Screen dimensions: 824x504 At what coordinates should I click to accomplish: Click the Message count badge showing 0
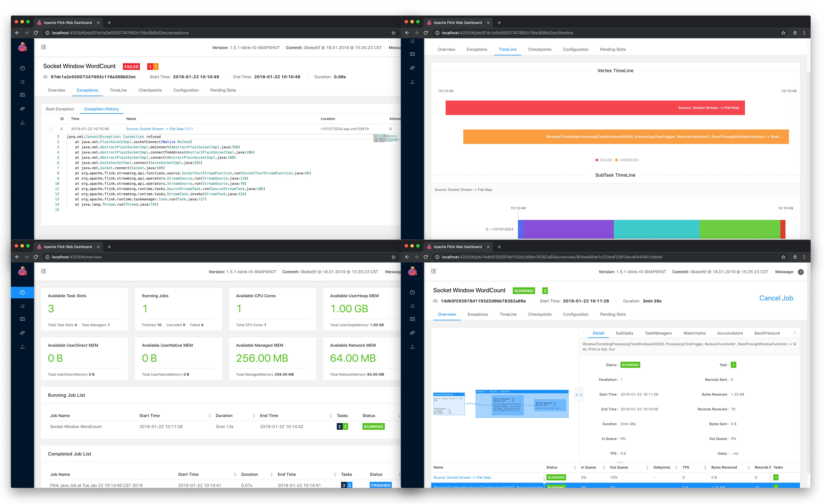point(801,272)
